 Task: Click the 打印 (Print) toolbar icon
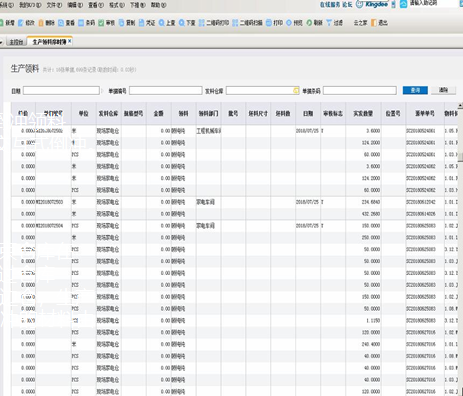[269, 23]
